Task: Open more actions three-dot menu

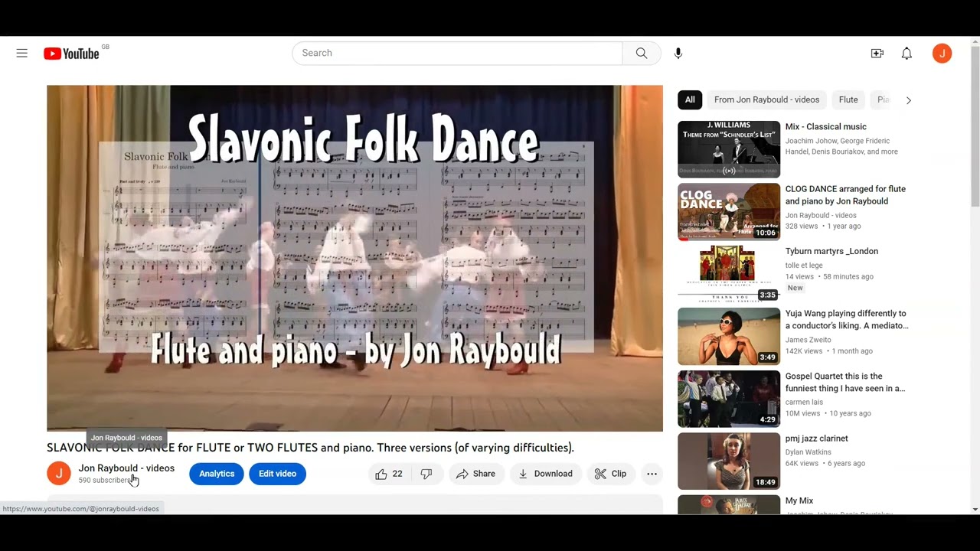Action: point(652,474)
